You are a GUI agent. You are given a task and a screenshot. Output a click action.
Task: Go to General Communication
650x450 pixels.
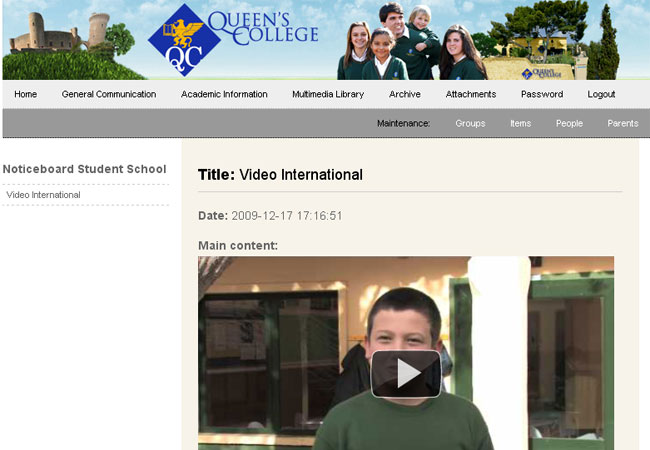(109, 94)
